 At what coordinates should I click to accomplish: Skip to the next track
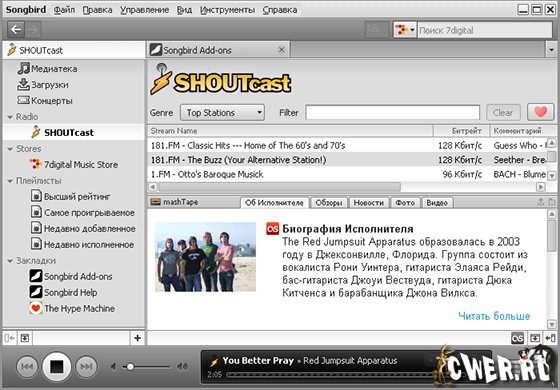[x=86, y=366]
